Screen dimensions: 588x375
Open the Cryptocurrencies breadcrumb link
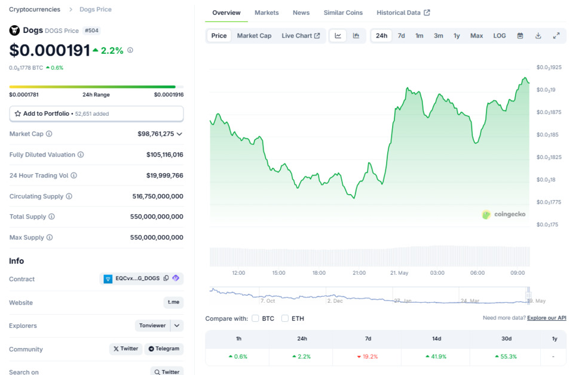35,10
